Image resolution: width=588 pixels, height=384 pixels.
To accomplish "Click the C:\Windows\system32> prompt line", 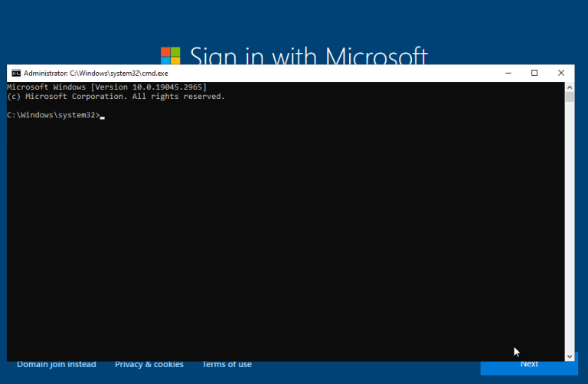I will coord(54,115).
